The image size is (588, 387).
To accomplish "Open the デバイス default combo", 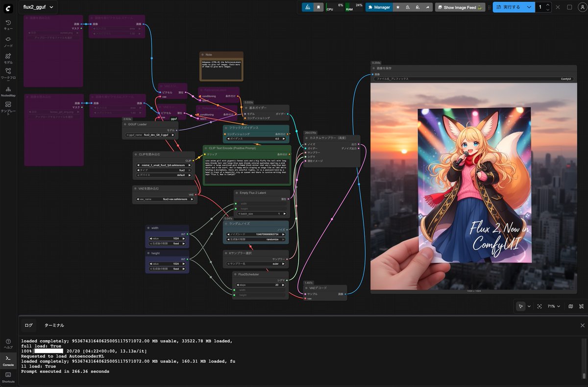I will (x=164, y=175).
